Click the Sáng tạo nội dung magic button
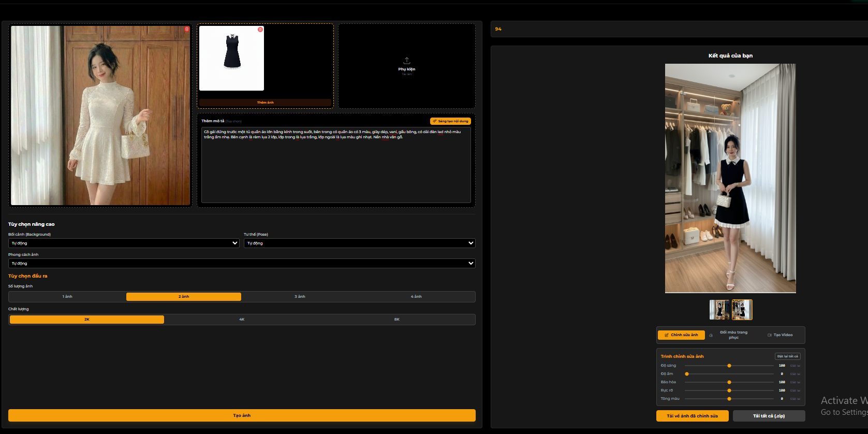868x434 pixels. tap(450, 121)
